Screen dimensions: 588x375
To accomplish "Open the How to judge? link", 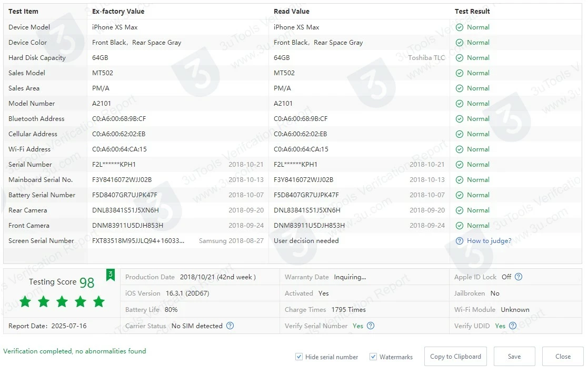I will coord(489,241).
